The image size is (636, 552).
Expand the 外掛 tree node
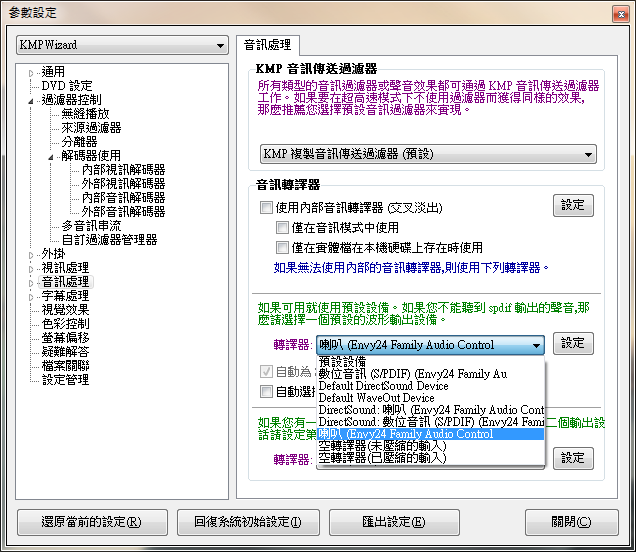31,255
